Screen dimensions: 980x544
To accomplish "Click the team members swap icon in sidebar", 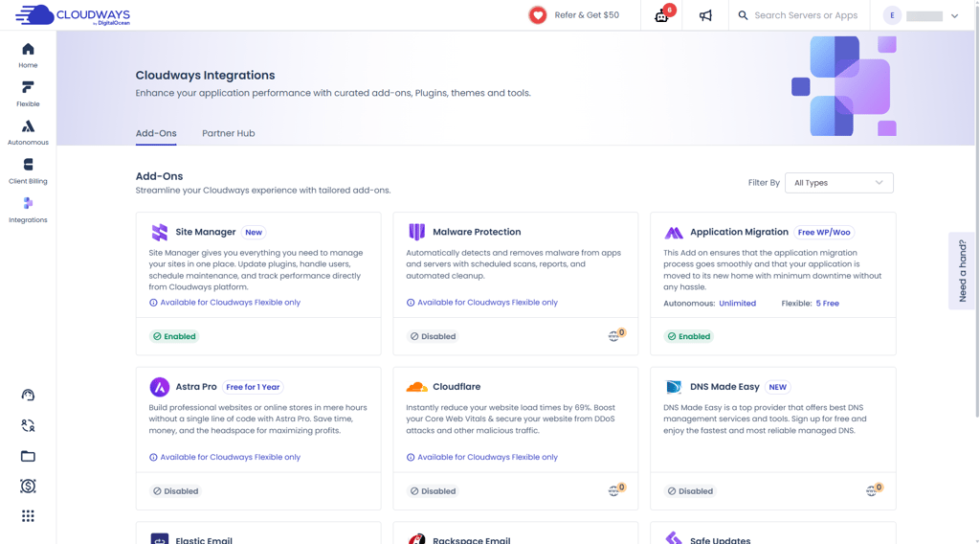I will click(28, 426).
